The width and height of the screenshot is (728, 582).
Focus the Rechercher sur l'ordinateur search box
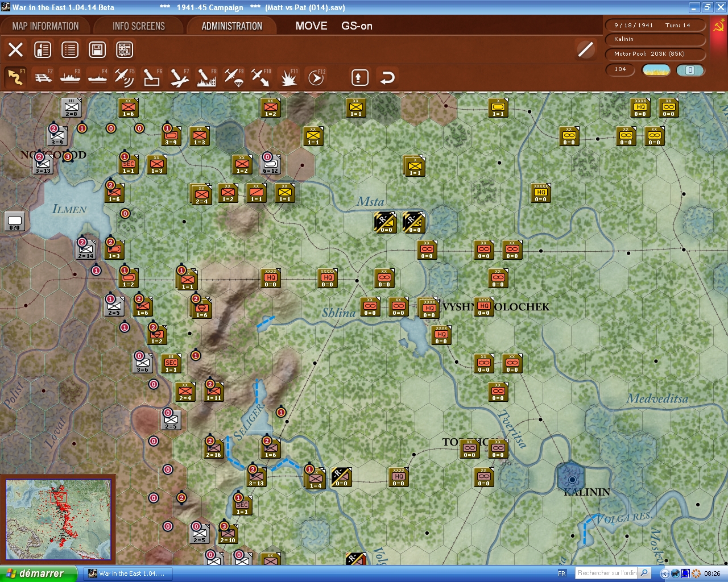pos(606,573)
